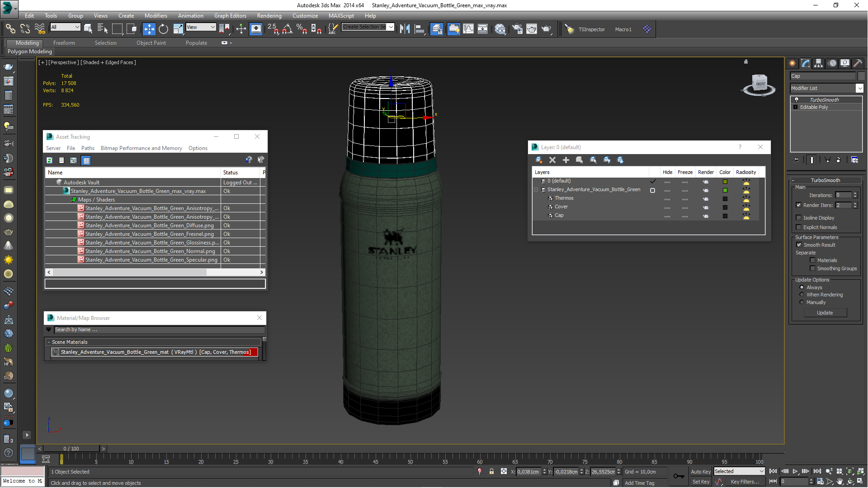Select the Manually update option

[802, 302]
